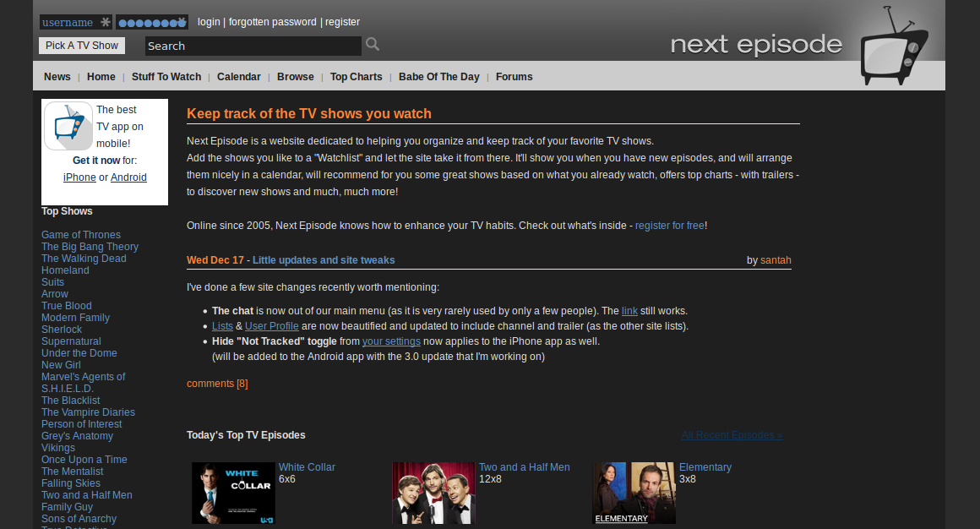Open comments [8] link
Viewport: 980px width, 529px height.
coord(217,384)
